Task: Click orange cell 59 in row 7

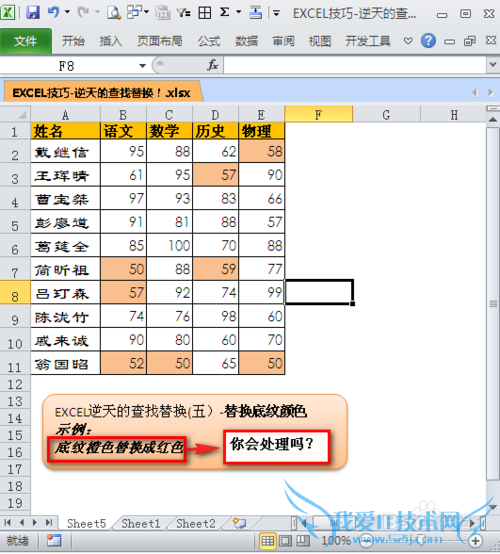Action: click(216, 269)
